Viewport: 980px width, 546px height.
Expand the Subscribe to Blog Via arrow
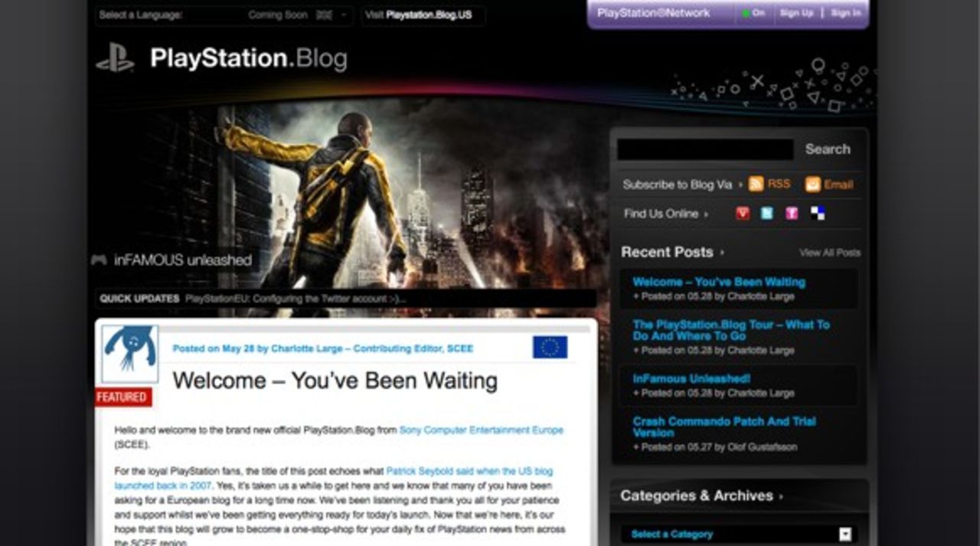[x=739, y=185]
